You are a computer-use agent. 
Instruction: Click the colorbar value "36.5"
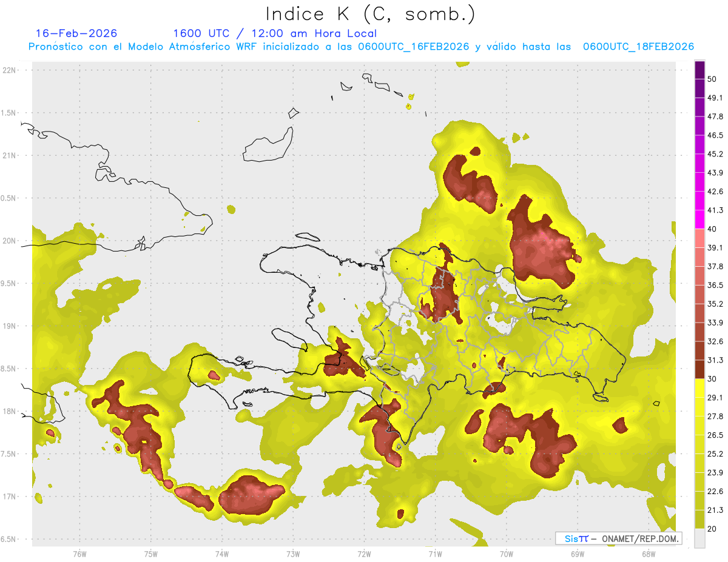tap(715, 285)
